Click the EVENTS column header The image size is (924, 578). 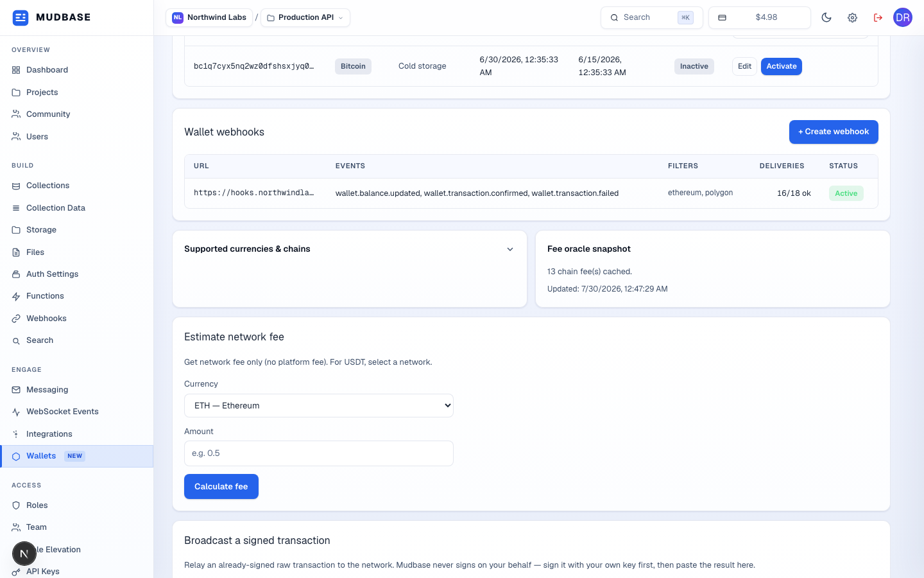pos(350,166)
